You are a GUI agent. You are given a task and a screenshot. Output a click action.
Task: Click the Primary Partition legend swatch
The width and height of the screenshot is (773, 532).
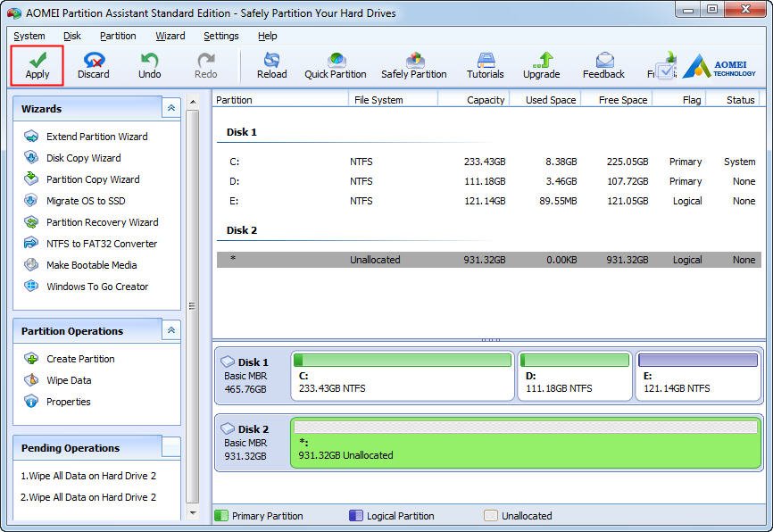pyautogui.click(x=221, y=516)
